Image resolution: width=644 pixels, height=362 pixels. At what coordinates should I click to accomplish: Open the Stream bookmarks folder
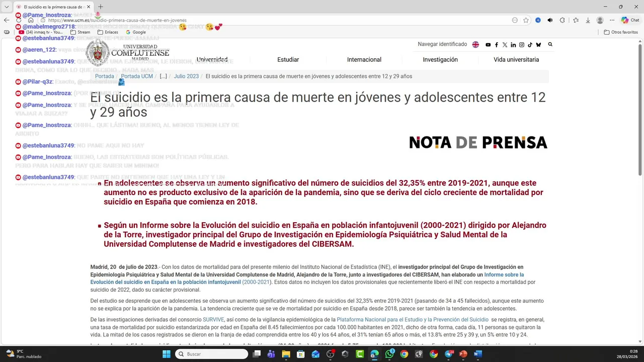point(80,32)
